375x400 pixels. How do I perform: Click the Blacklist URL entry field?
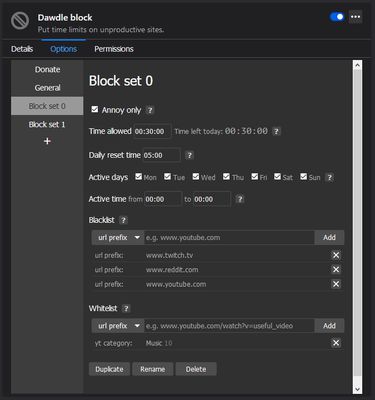coord(229,238)
